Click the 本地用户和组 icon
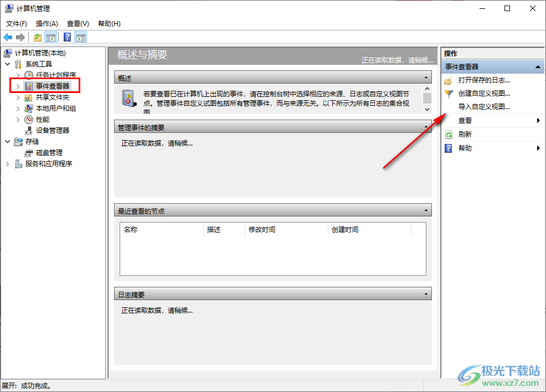The width and height of the screenshot is (546, 392). pos(29,109)
